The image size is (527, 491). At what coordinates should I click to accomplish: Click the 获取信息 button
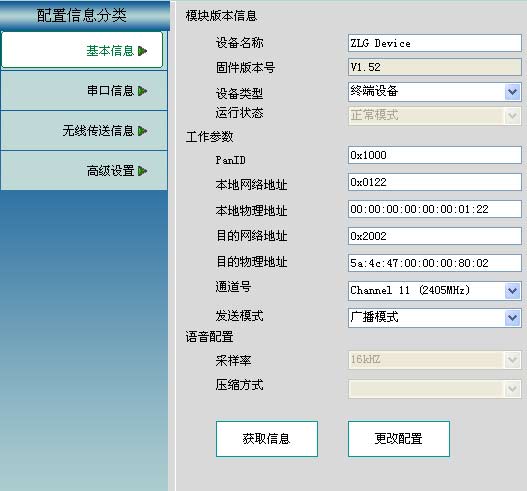point(267,439)
